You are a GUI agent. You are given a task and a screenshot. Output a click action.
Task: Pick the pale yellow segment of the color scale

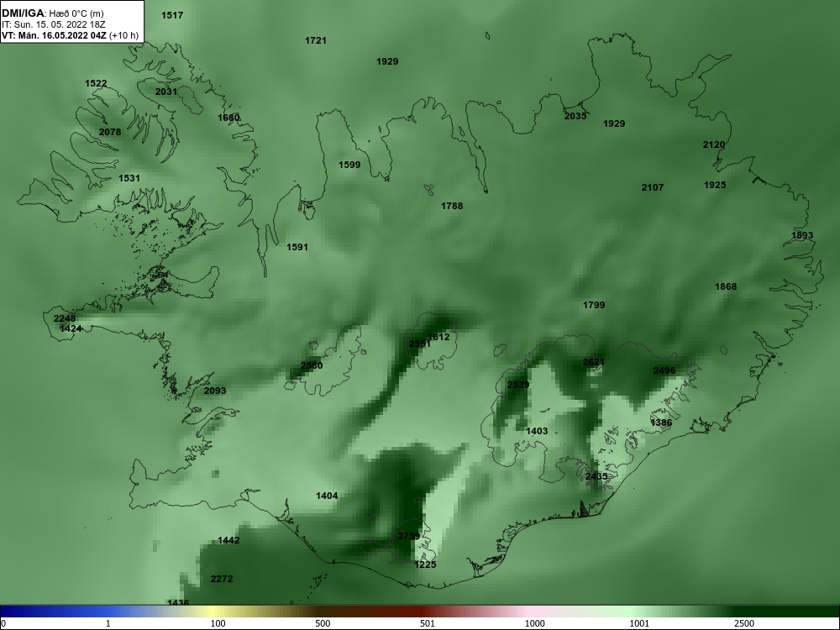(214, 612)
